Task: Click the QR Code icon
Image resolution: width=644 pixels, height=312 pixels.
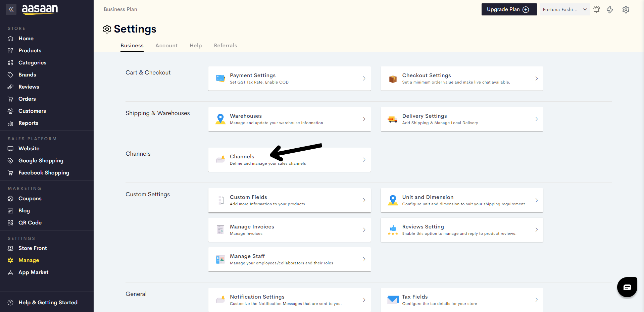Action: [10, 223]
